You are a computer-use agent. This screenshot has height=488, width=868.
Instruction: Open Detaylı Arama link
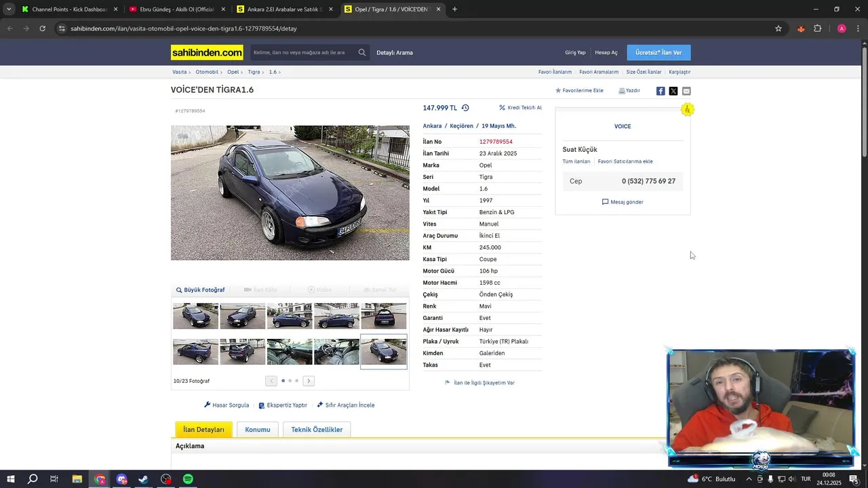coord(395,53)
